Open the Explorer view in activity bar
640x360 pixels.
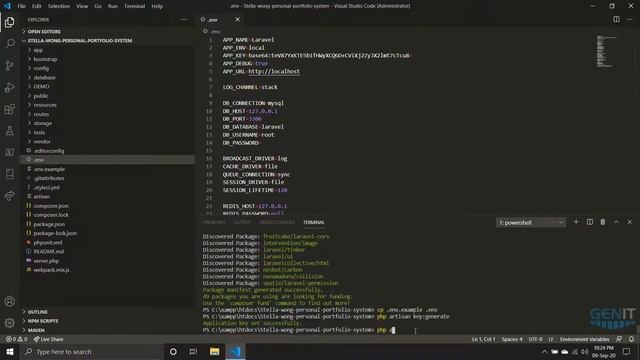pos(9,22)
